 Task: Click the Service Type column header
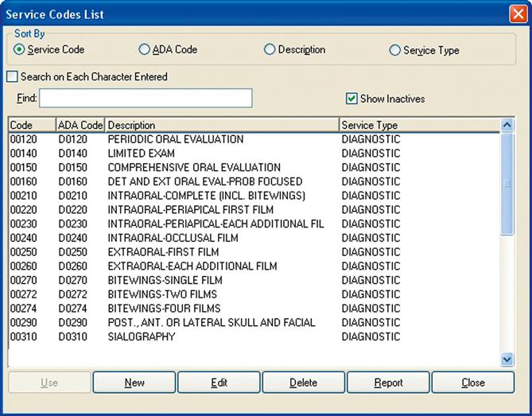[418, 125]
